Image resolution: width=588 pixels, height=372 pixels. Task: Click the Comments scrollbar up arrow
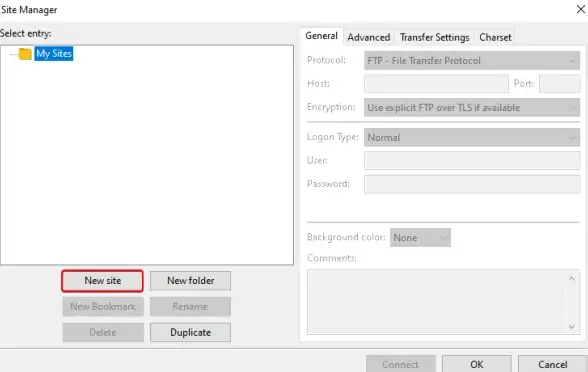coord(572,278)
